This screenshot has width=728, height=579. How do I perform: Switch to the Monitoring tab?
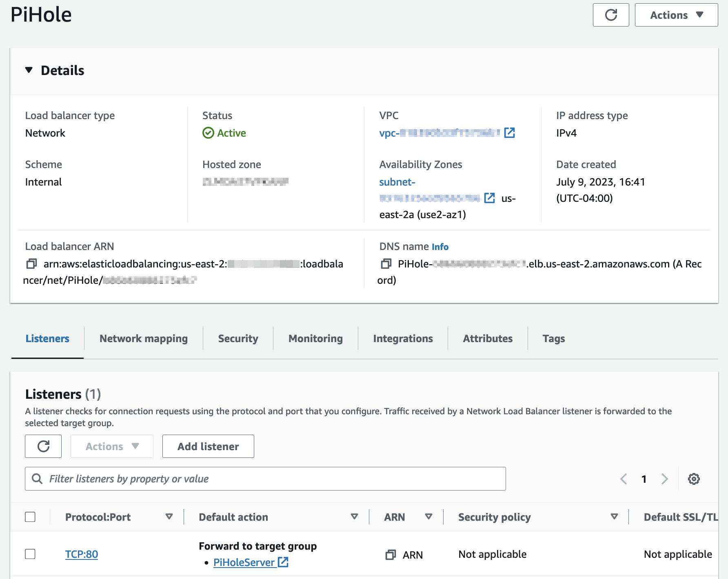tap(315, 338)
